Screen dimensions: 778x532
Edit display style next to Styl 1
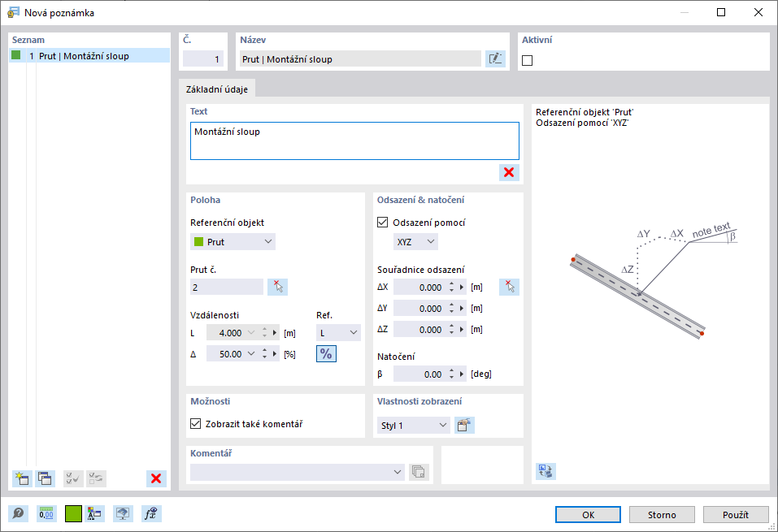pos(464,425)
